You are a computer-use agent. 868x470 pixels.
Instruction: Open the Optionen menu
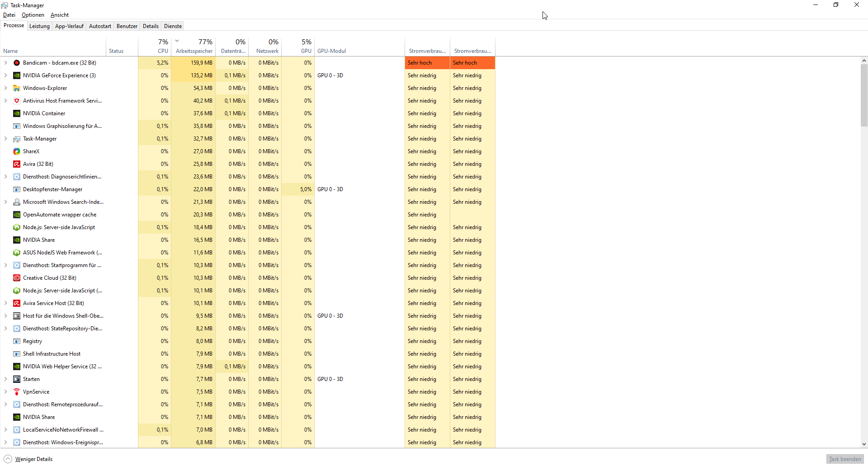(33, 15)
